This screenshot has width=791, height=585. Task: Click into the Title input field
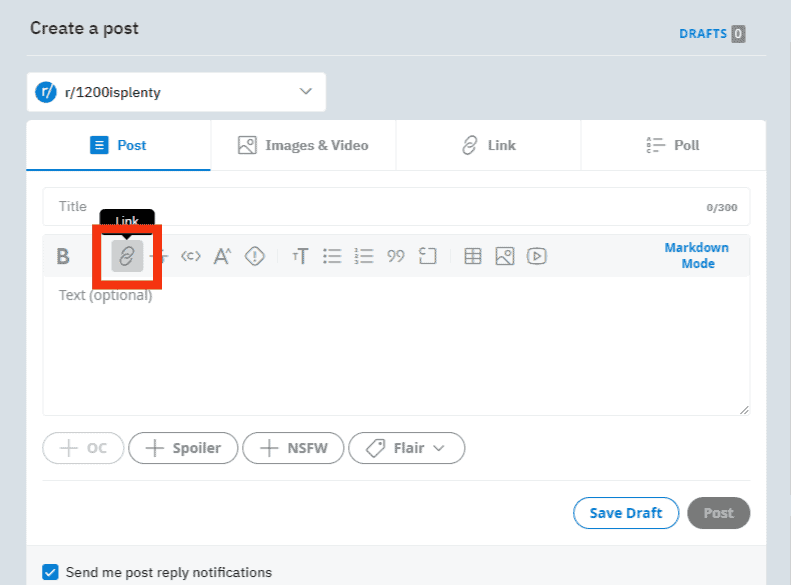coord(396,207)
